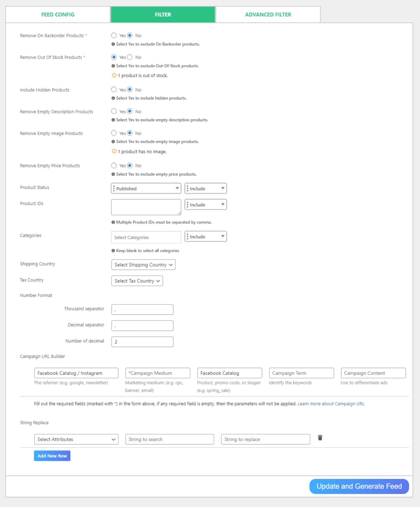Click the info icon beside '1 product is out of stock'

tap(114, 75)
